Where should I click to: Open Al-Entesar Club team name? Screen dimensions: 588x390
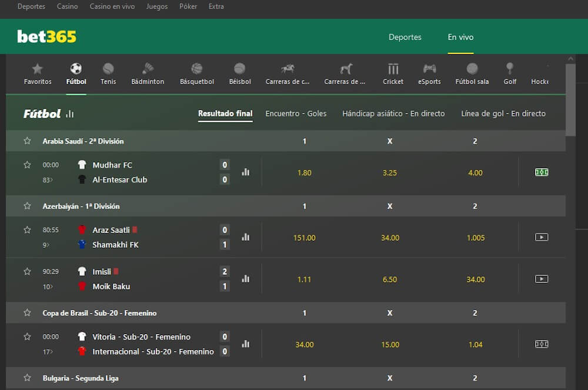point(119,179)
